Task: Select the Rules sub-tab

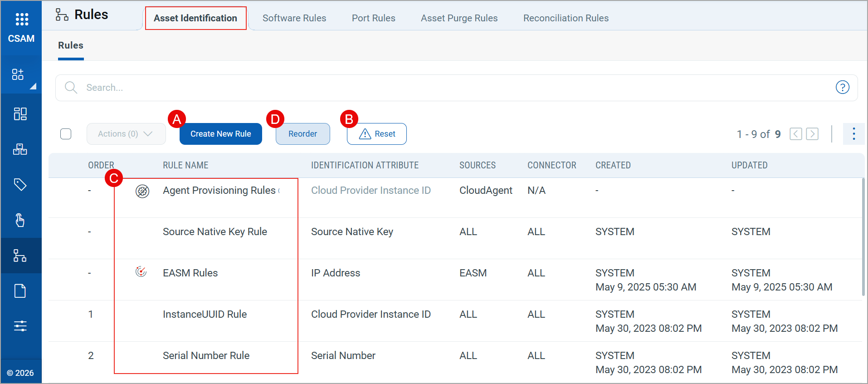Action: pos(71,45)
